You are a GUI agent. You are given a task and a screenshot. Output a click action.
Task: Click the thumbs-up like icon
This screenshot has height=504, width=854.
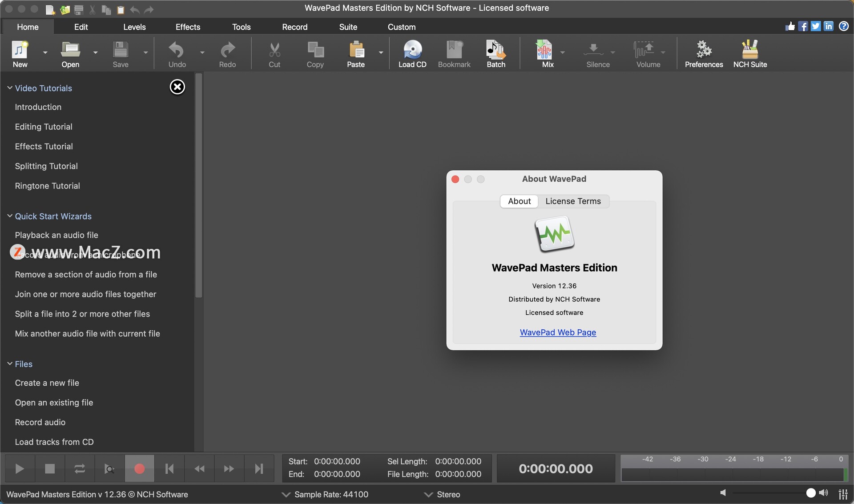790,26
